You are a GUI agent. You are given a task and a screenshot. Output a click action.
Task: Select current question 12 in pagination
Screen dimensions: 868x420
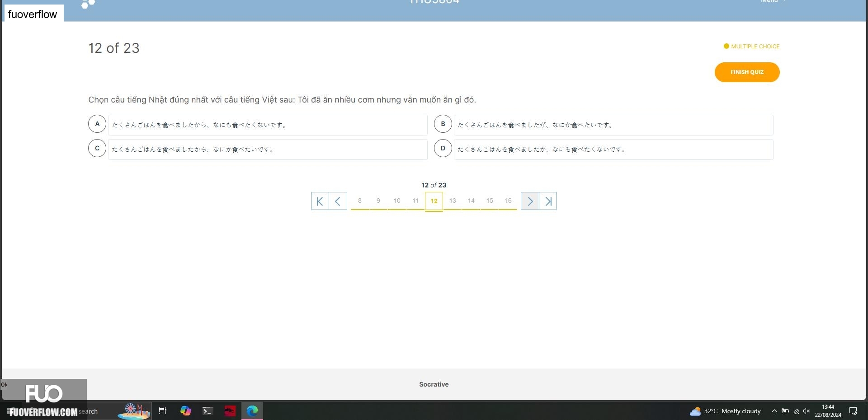(434, 201)
